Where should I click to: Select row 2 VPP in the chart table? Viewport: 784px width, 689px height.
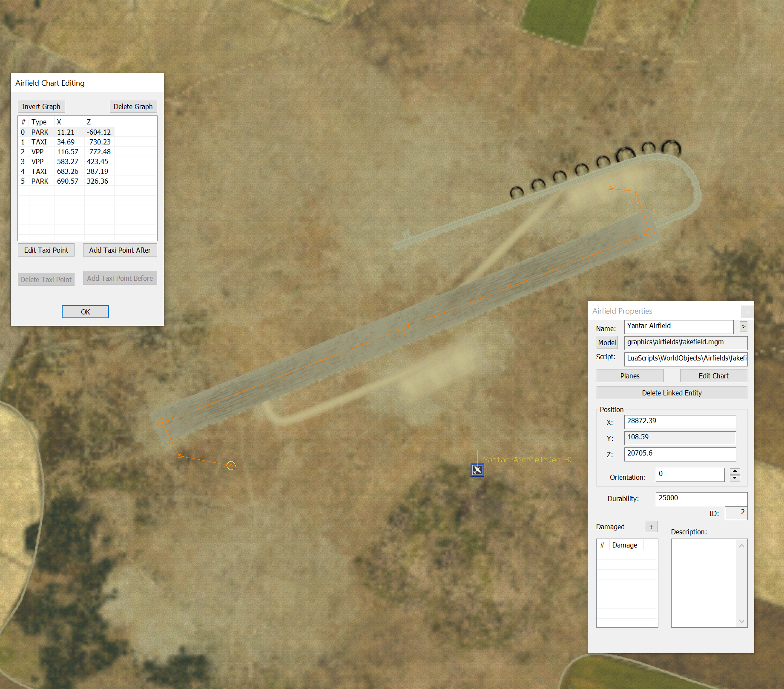pyautogui.click(x=66, y=152)
